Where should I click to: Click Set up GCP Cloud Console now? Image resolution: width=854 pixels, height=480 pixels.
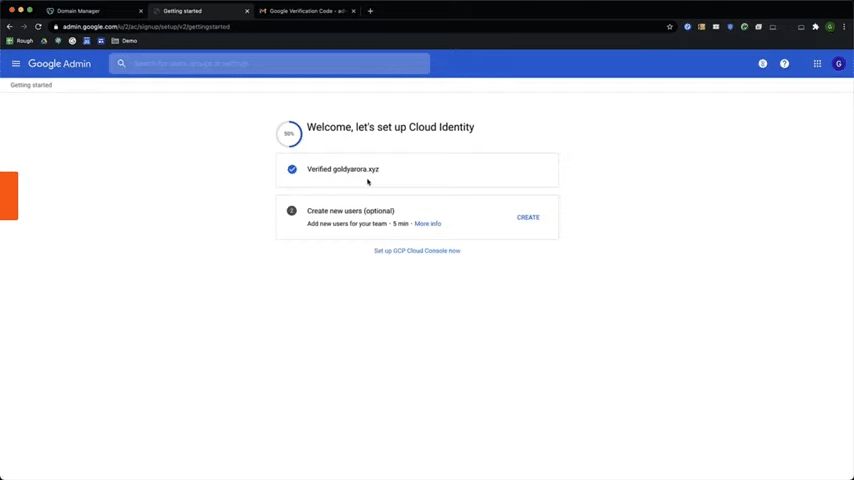pyautogui.click(x=417, y=251)
